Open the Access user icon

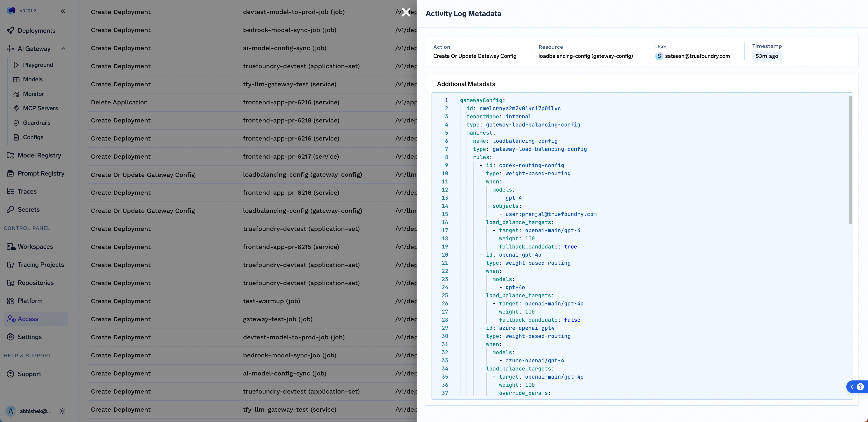click(x=11, y=319)
